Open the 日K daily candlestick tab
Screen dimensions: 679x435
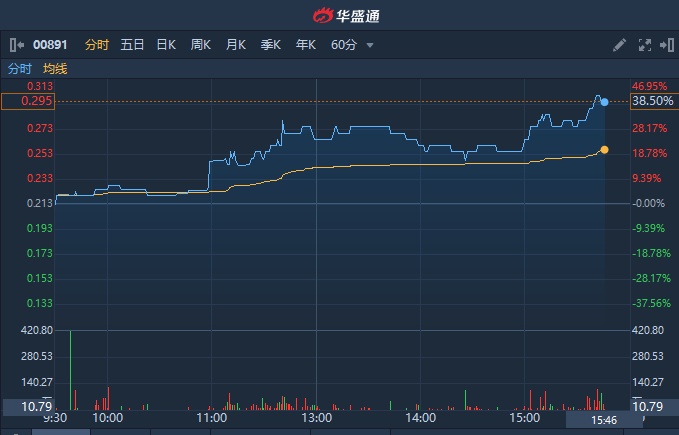166,45
